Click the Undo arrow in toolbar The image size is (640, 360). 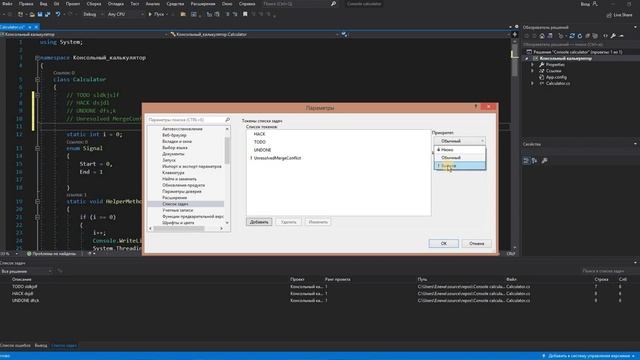pos(58,14)
